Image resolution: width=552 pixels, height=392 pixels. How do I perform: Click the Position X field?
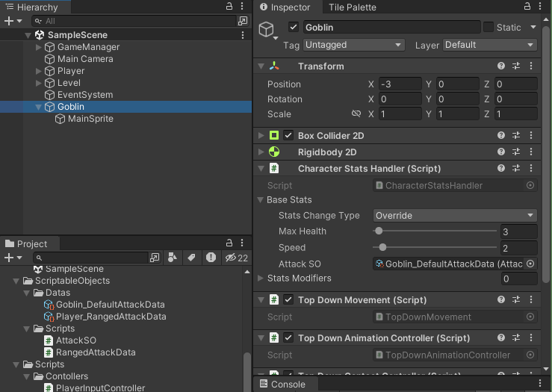pos(400,84)
